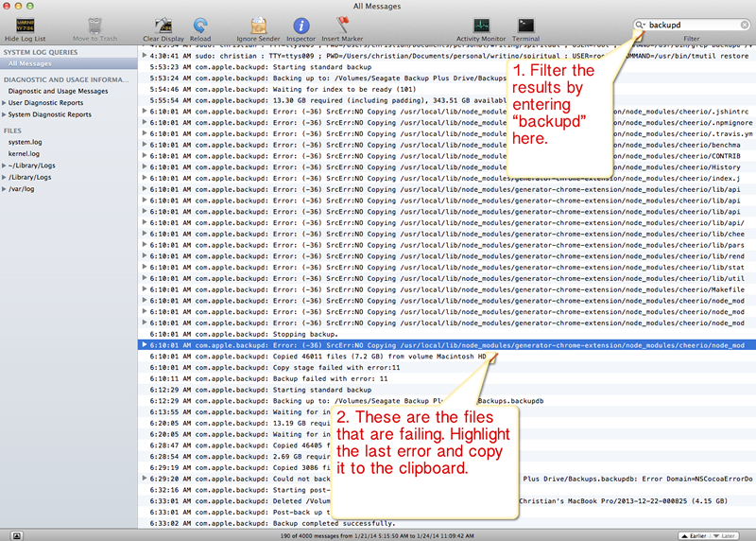Expand the /var/log folder
The image size is (756, 541).
[x=4, y=189]
